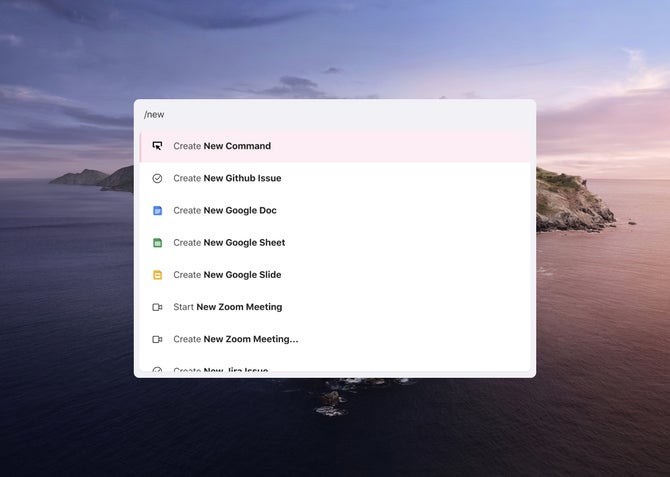Viewport: 670px width, 477px height.
Task: Click the command cursor icon beside New Command
Action: point(157,146)
